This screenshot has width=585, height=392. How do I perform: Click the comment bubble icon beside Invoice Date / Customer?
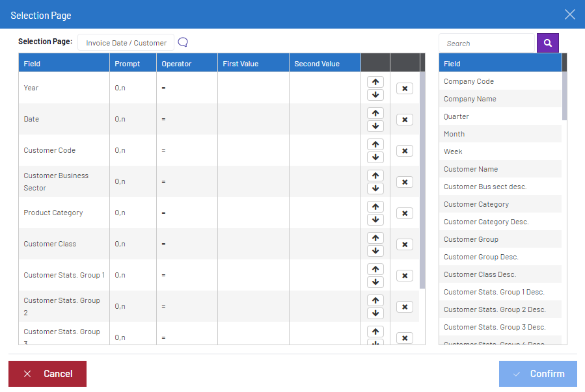coord(183,42)
